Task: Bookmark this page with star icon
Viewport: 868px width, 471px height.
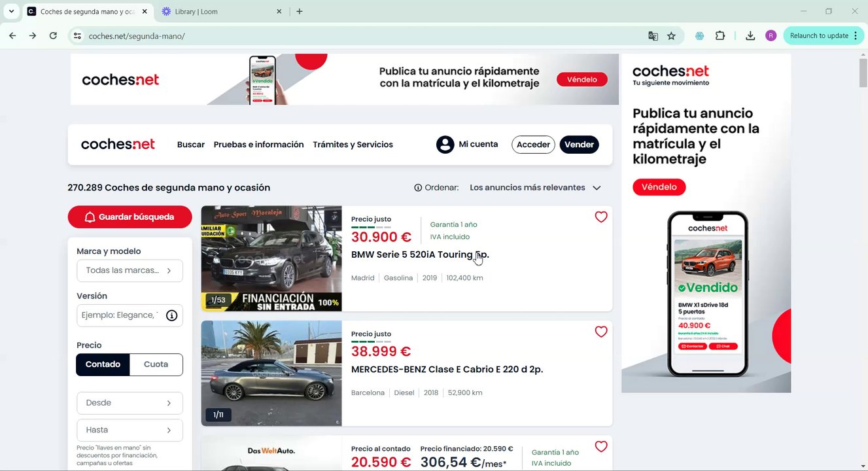Action: coord(671,36)
